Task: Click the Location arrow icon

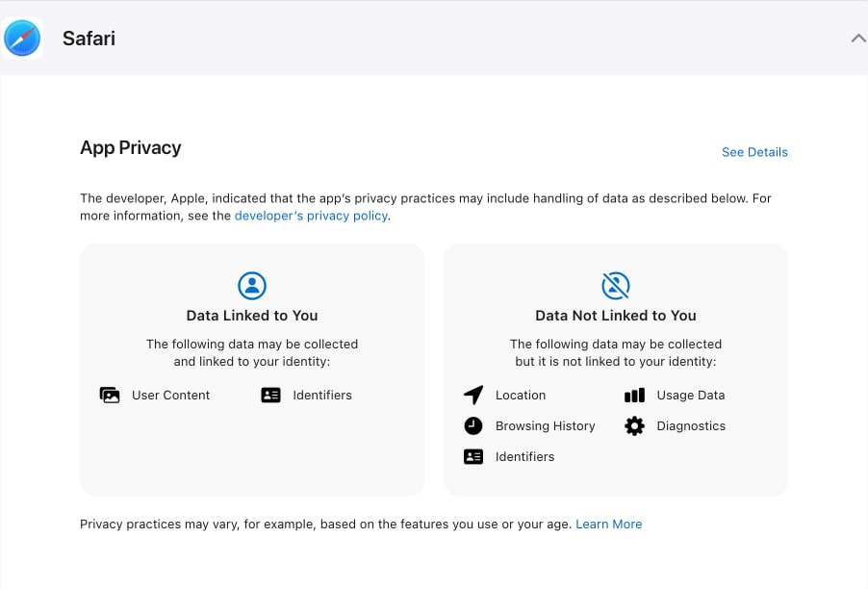Action: 473,395
